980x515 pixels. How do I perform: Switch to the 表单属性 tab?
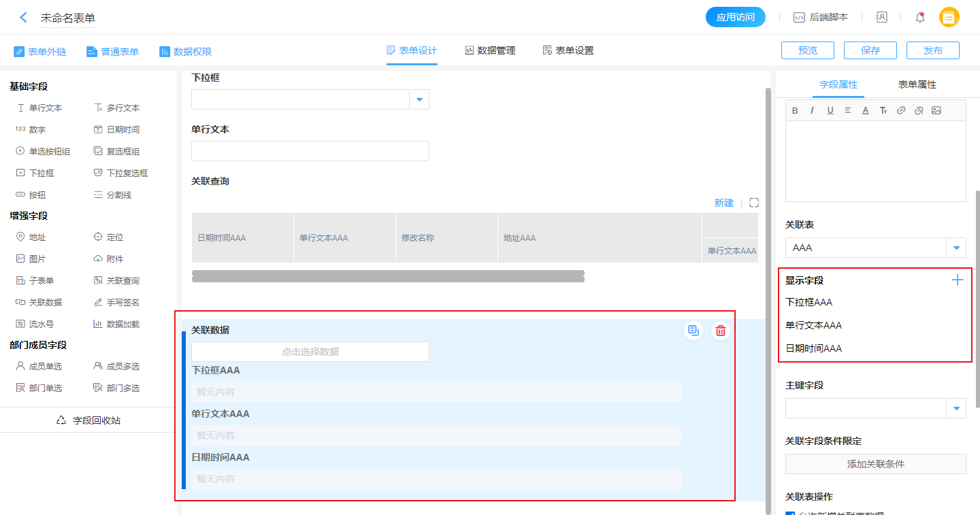tap(917, 84)
